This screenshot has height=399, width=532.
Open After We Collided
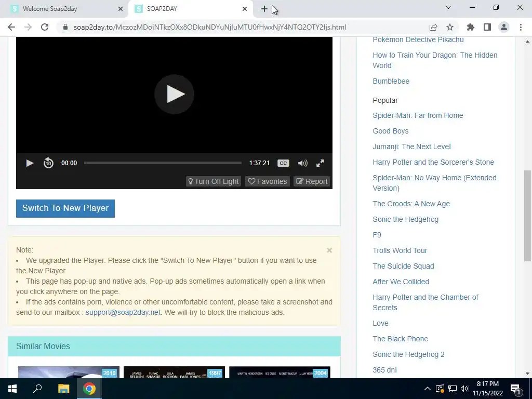pos(401,282)
